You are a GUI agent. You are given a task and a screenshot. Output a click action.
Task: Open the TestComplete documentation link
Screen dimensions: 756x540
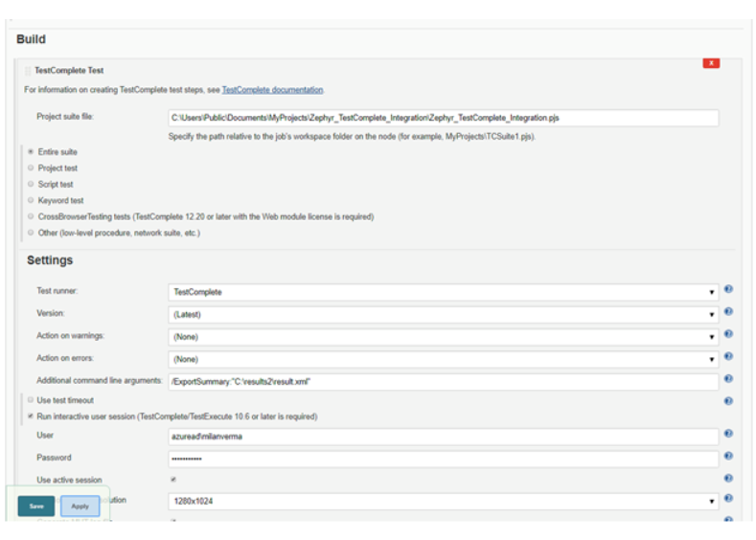pos(272,90)
